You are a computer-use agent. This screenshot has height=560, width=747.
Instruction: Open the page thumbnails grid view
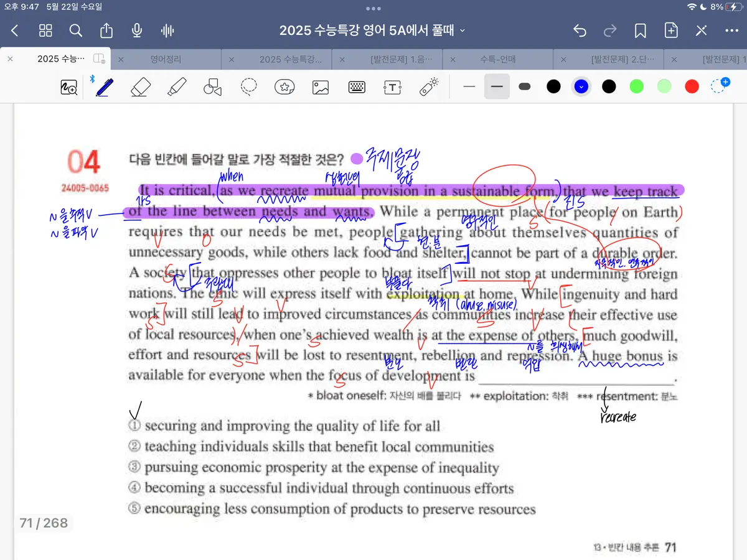click(45, 30)
